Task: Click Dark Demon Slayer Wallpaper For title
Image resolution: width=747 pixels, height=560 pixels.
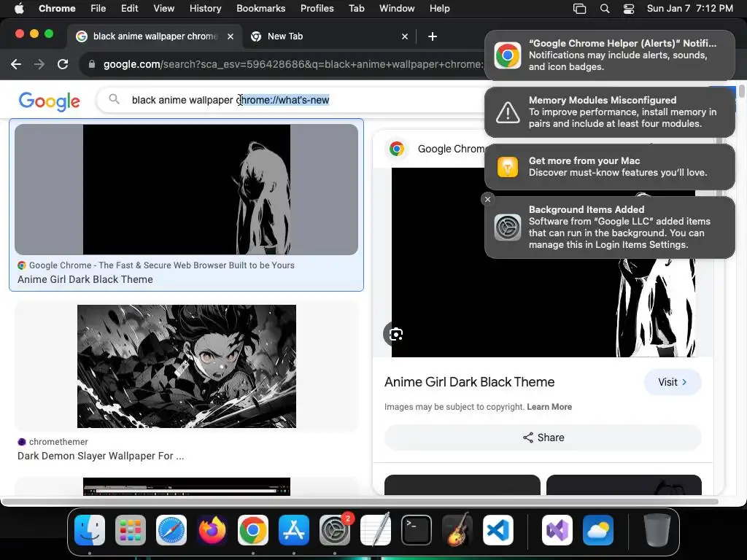Action: tap(101, 456)
